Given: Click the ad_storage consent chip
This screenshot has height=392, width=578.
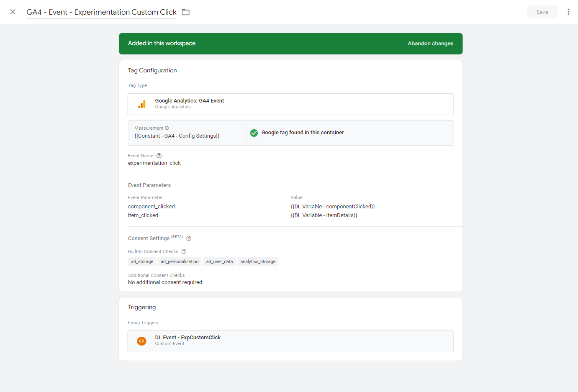Looking at the screenshot, I should coord(142,262).
